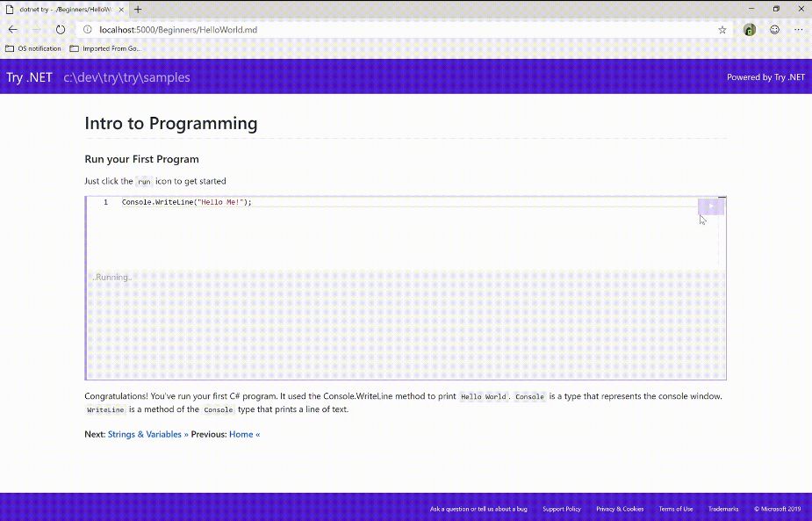
Task: Click the WriteLine inline code snippet
Action: pos(105,409)
